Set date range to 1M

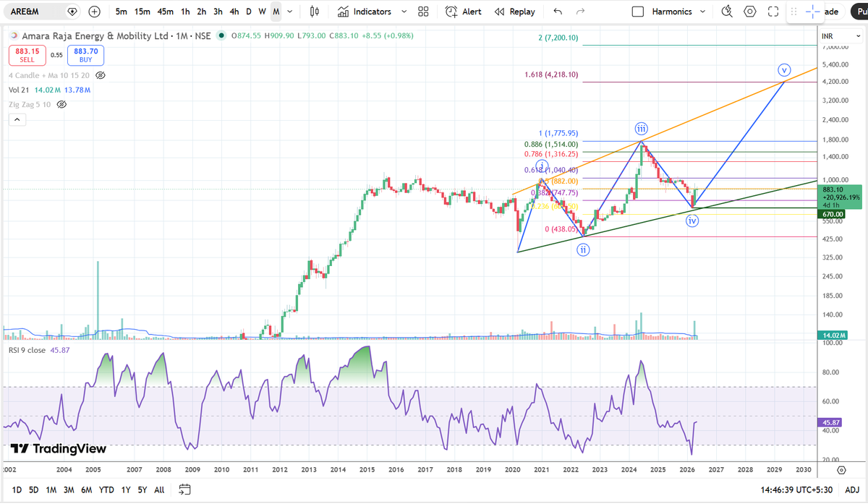(51, 490)
